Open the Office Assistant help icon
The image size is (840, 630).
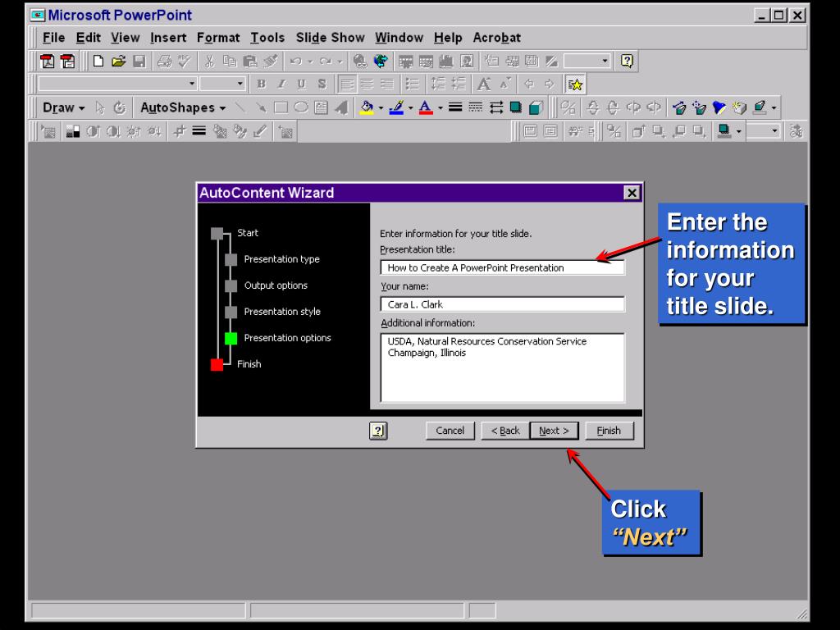[626, 61]
